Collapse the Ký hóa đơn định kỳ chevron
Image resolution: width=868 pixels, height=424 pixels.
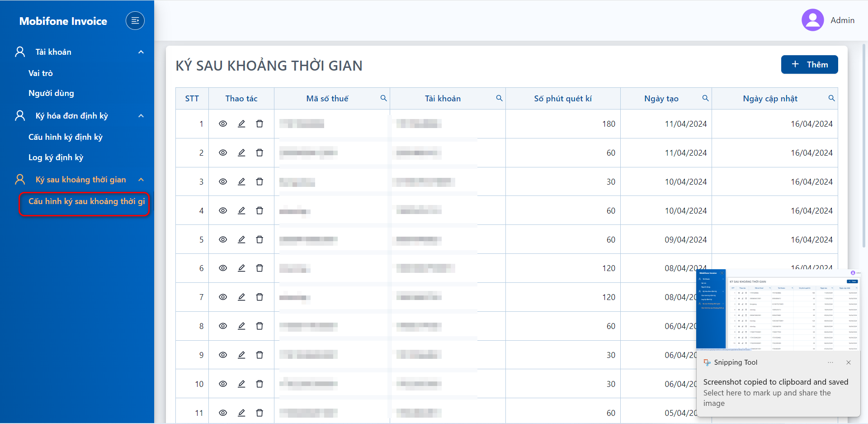(141, 116)
